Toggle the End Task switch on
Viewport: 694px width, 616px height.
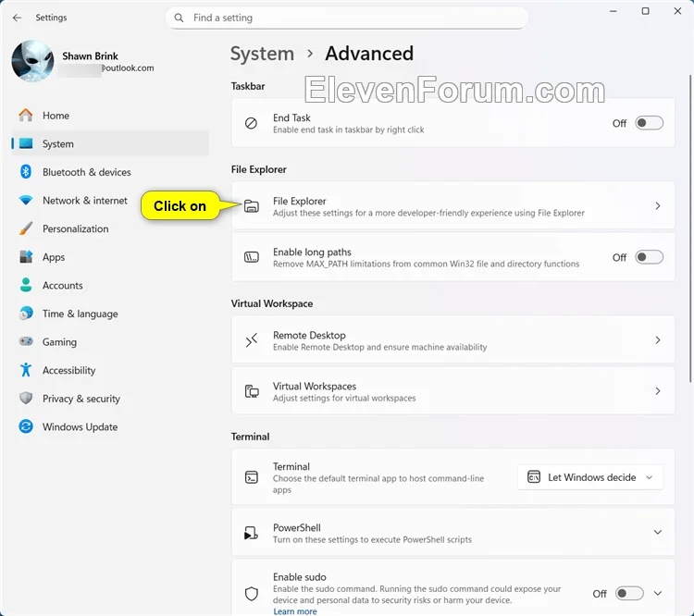pyautogui.click(x=649, y=123)
